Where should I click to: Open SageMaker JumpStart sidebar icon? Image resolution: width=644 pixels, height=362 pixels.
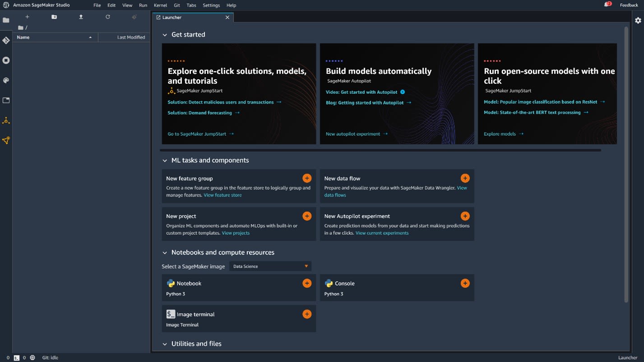[6, 120]
